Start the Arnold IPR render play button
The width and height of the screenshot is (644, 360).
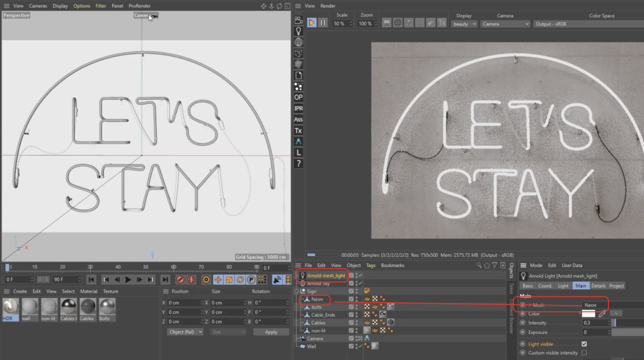pyautogui.click(x=312, y=23)
